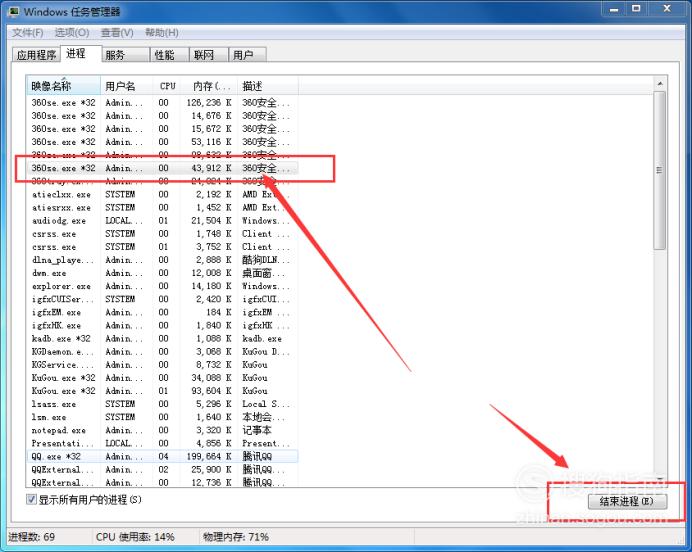Click the vertical scrollbar thumb
This screenshot has width=692, height=552.
660,170
